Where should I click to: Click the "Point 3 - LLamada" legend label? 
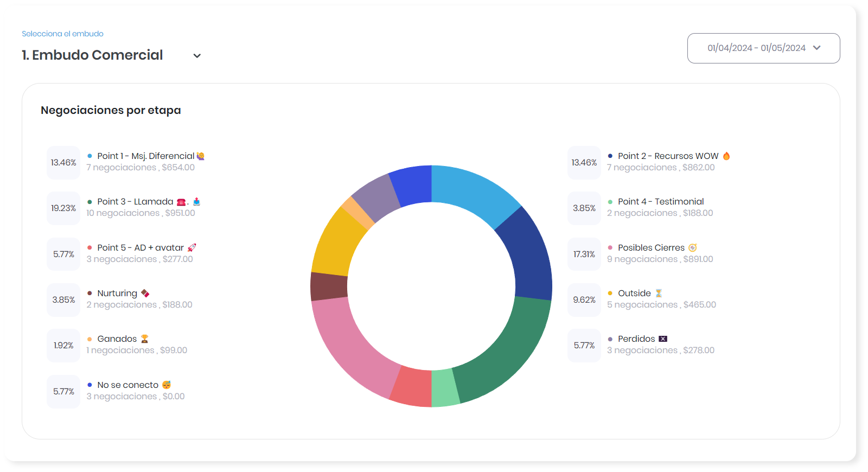[x=135, y=202]
